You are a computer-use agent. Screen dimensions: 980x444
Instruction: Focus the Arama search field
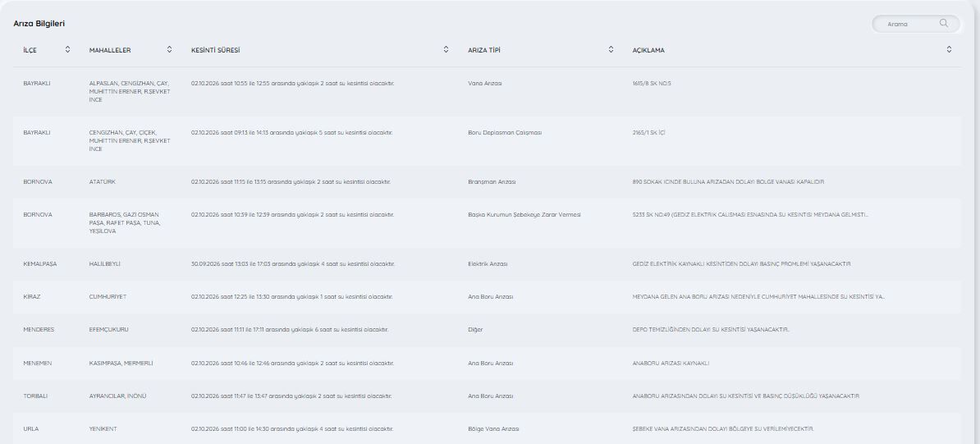point(916,24)
